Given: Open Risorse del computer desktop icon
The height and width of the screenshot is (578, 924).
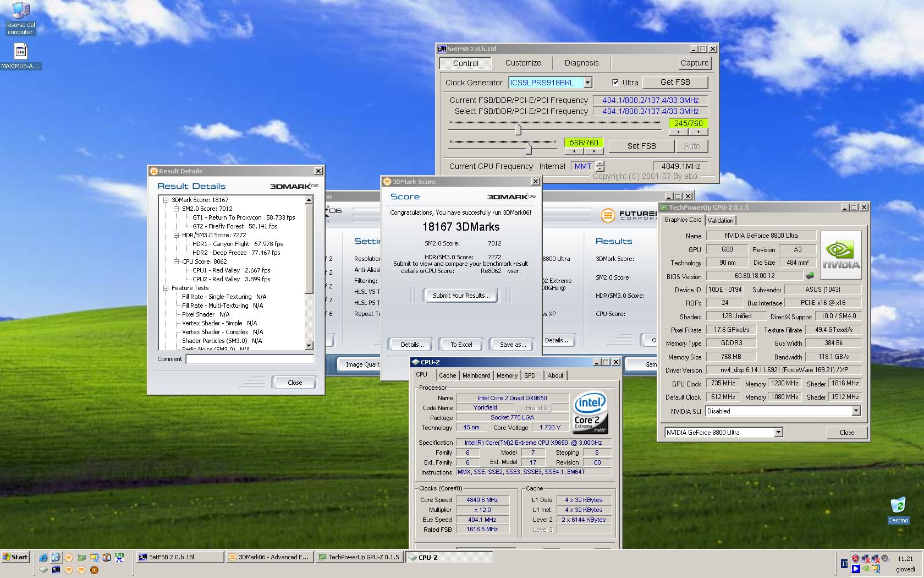Looking at the screenshot, I should click(20, 18).
